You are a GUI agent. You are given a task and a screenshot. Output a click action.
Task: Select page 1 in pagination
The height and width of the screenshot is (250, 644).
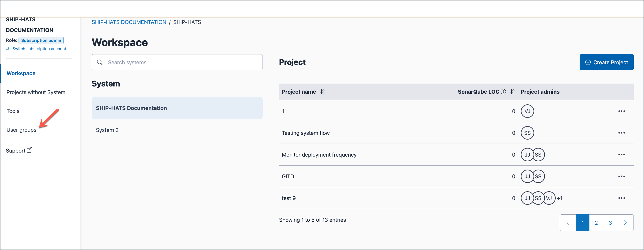[x=583, y=223]
